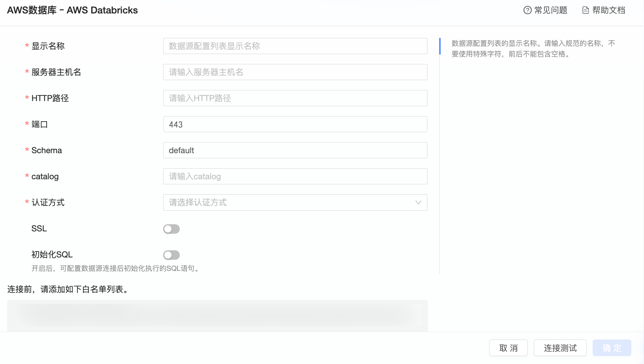Screen dimensions: 644x364
Task: Click the 连接测试 button
Action: point(560,348)
